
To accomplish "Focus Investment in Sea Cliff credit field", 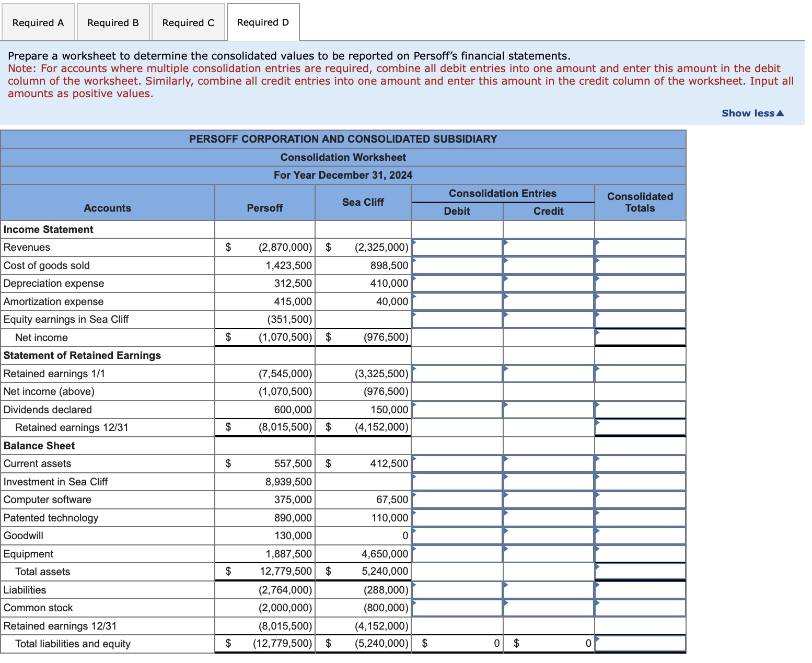I will (549, 482).
